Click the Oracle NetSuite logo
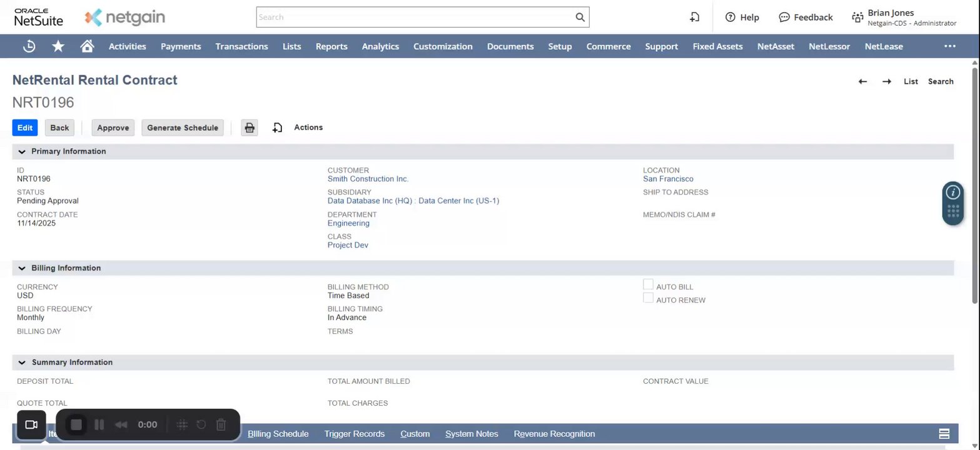This screenshot has width=980, height=450. [39, 17]
